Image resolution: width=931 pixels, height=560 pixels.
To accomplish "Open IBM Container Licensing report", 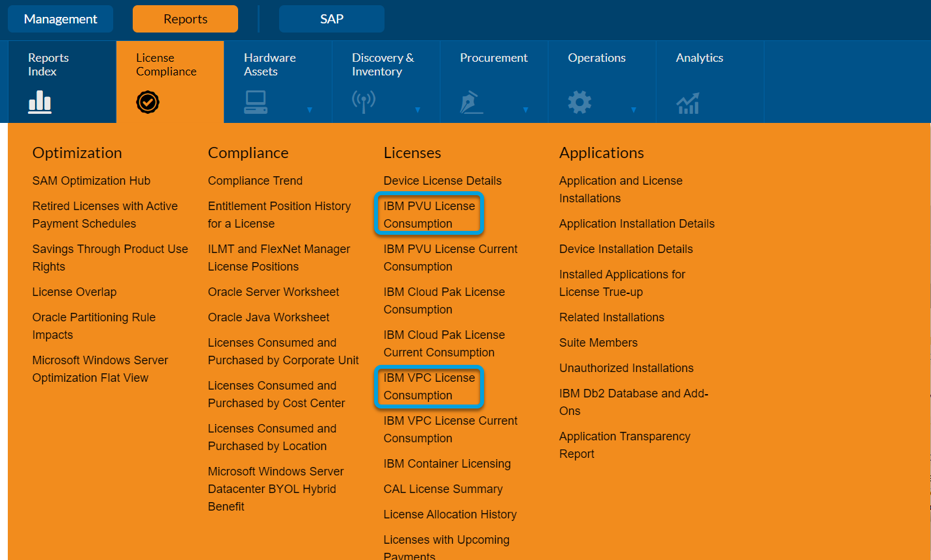I will 447,464.
